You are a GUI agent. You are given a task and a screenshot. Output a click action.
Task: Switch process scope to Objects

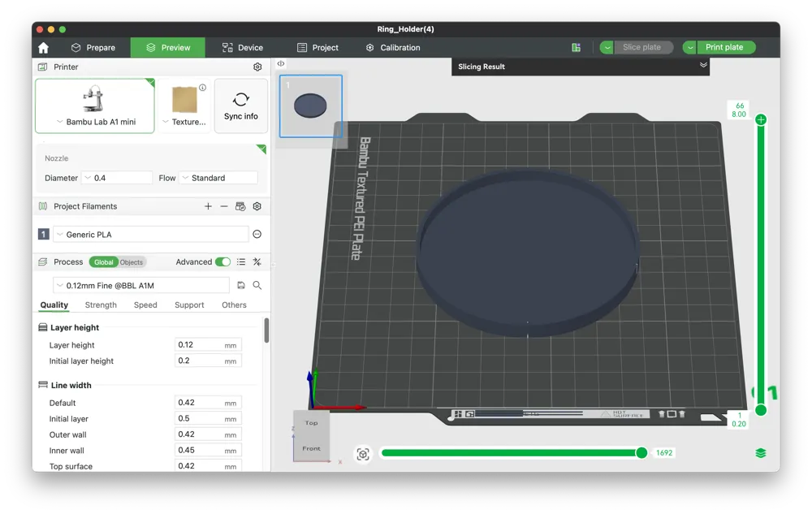(132, 262)
